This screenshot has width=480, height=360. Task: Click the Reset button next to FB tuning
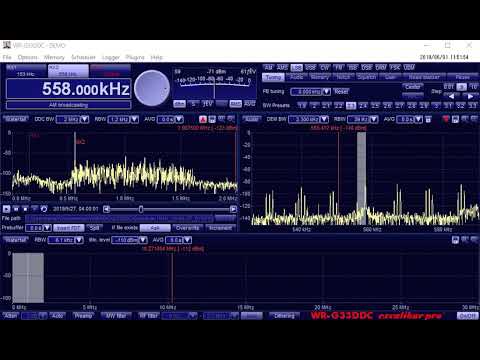point(341,91)
